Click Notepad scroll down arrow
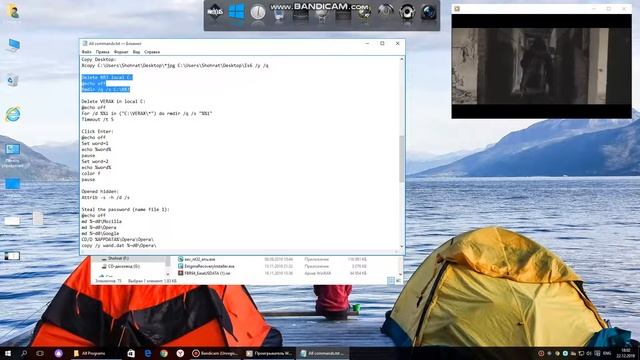This screenshot has width=640, height=360. click(x=402, y=246)
